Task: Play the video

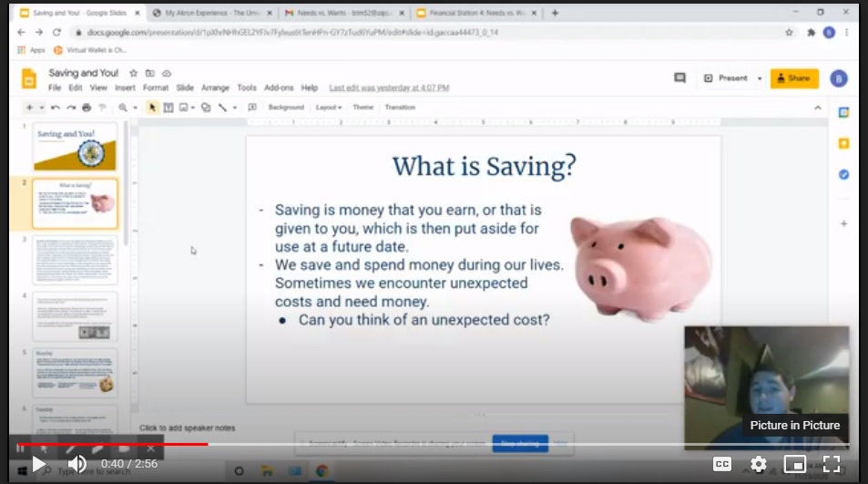Action: coord(38,464)
